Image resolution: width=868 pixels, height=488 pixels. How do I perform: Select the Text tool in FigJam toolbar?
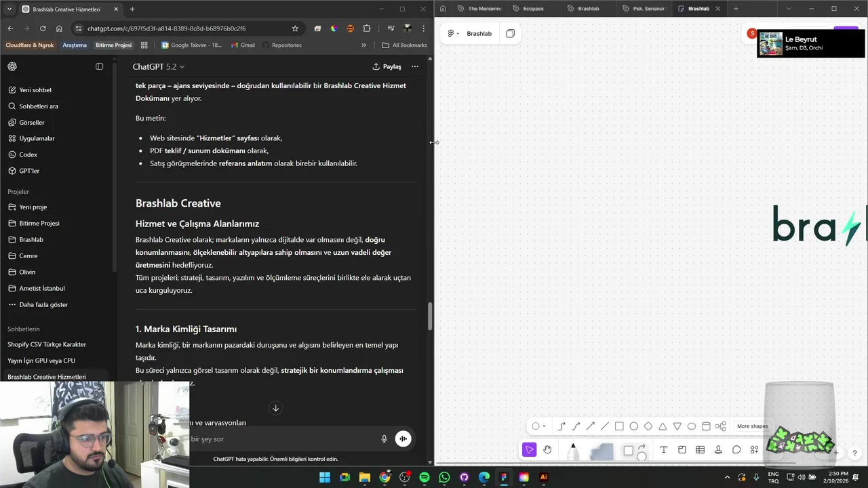663,450
